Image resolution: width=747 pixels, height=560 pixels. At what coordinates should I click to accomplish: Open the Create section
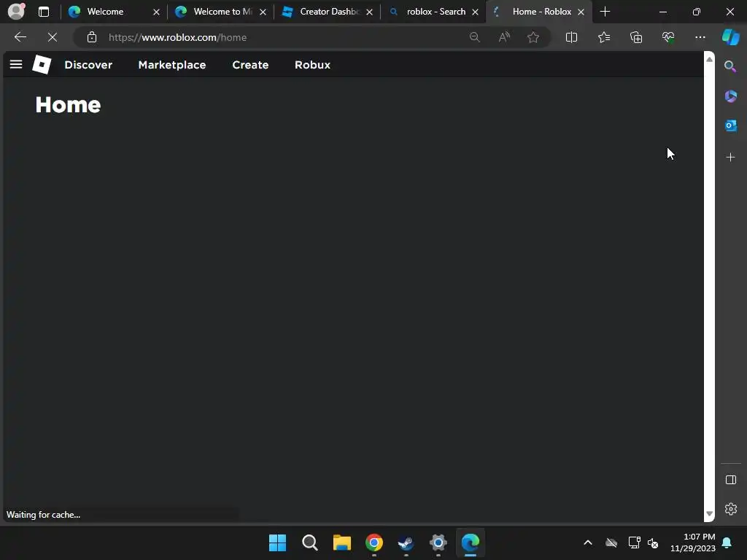[x=250, y=65]
